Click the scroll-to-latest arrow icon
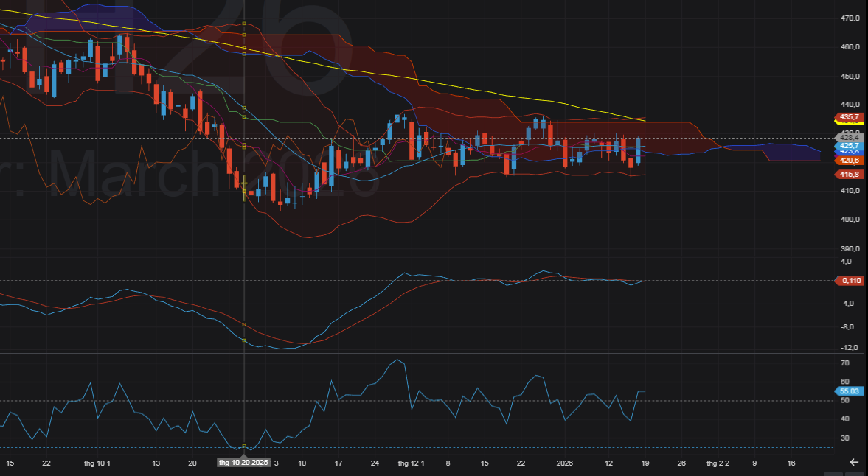 click(x=854, y=462)
